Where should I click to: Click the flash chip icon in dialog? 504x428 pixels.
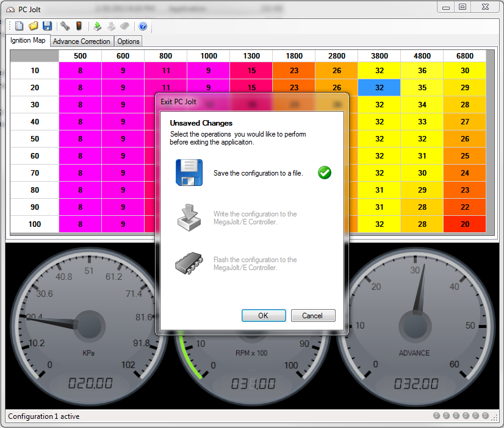pyautogui.click(x=189, y=263)
